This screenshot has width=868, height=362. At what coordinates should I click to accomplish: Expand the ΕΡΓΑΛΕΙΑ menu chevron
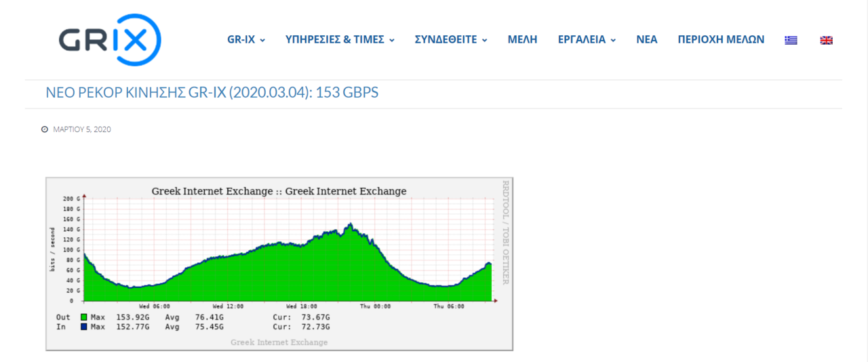click(x=613, y=40)
